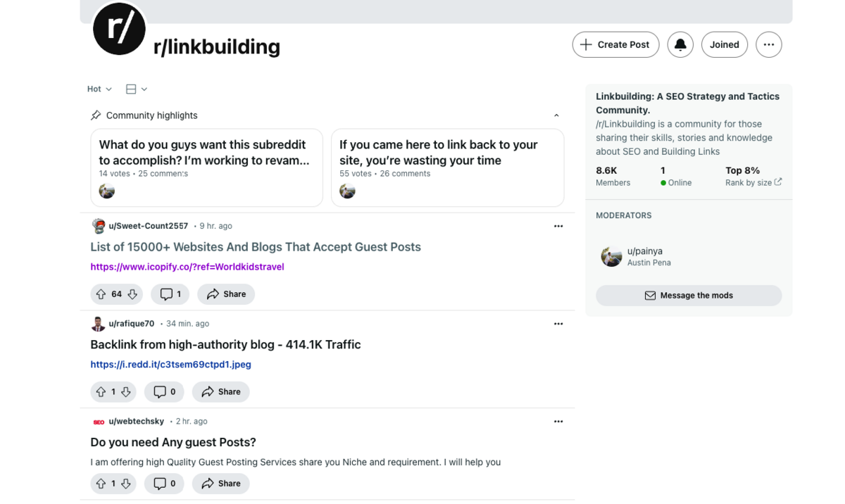Image resolution: width=845 pixels, height=504 pixels.
Task: Downvote the List of 15000+ Websites post
Action: click(132, 294)
